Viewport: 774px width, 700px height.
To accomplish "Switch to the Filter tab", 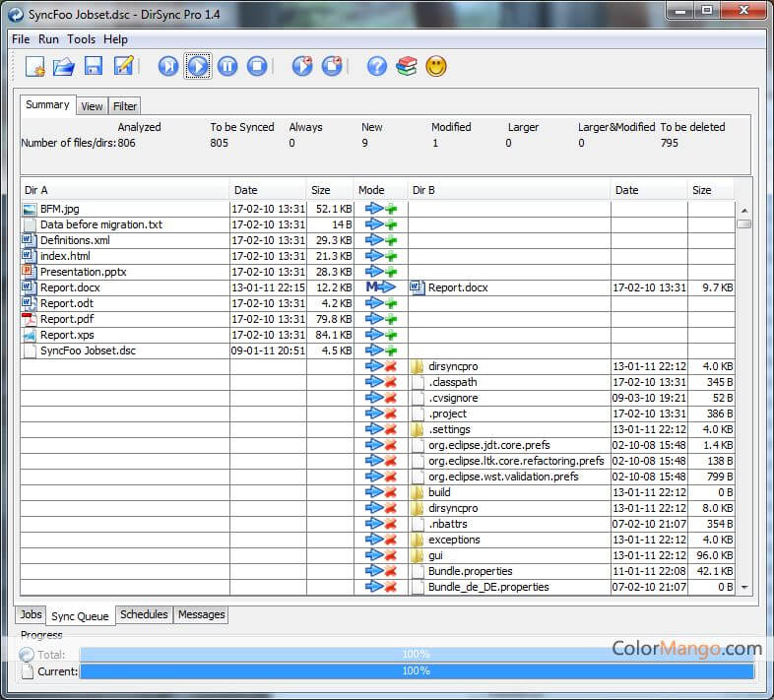I will [x=125, y=106].
